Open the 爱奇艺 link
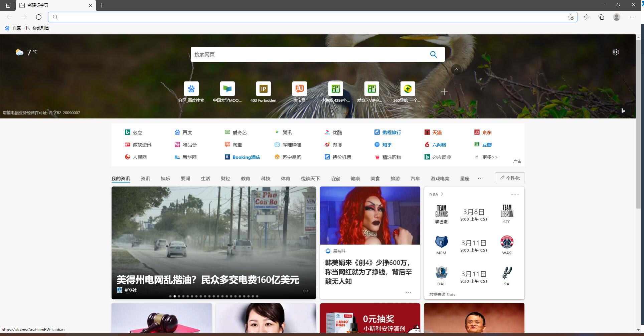Image resolution: width=644 pixels, height=336 pixels. 235,132
